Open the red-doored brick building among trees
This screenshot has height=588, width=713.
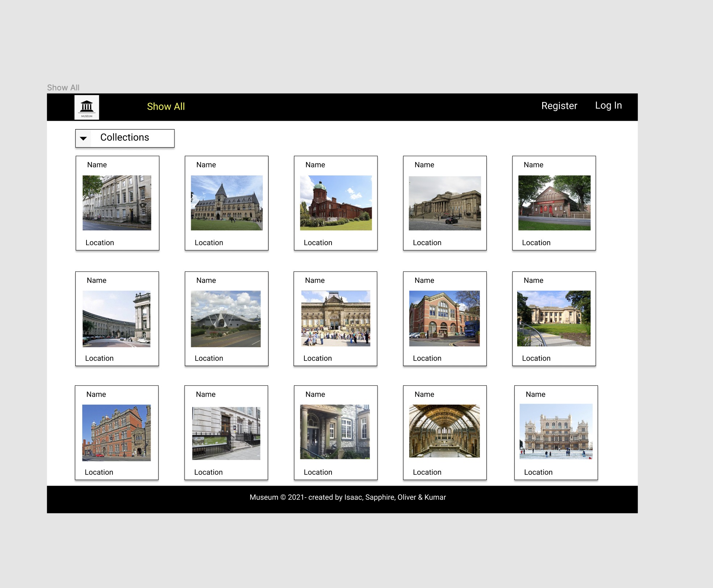(x=554, y=203)
